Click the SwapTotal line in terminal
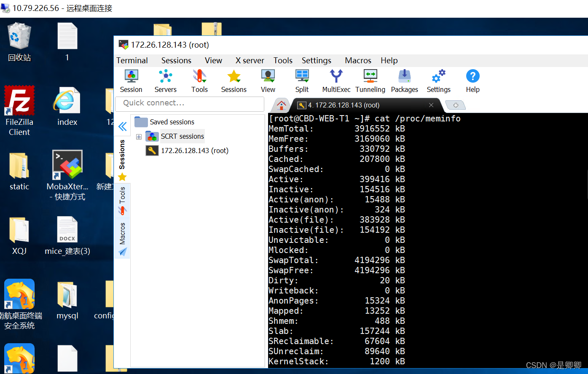This screenshot has height=374, width=588. point(337,260)
